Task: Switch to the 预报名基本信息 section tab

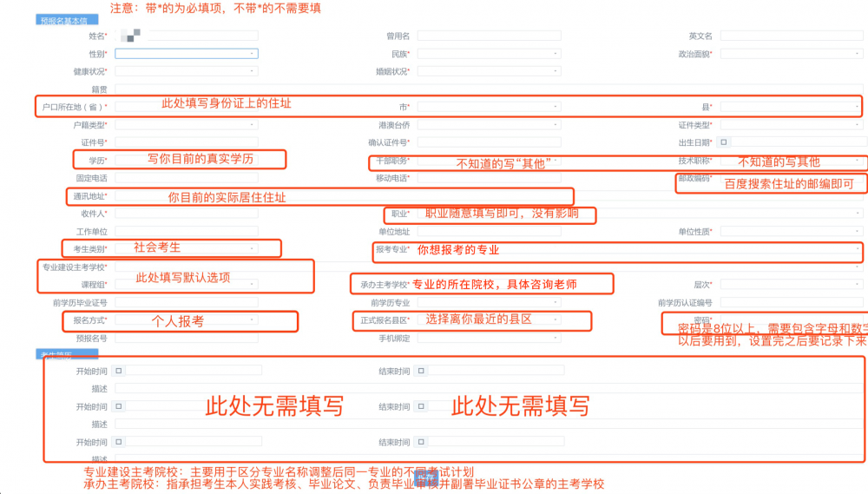Action: coord(68,19)
